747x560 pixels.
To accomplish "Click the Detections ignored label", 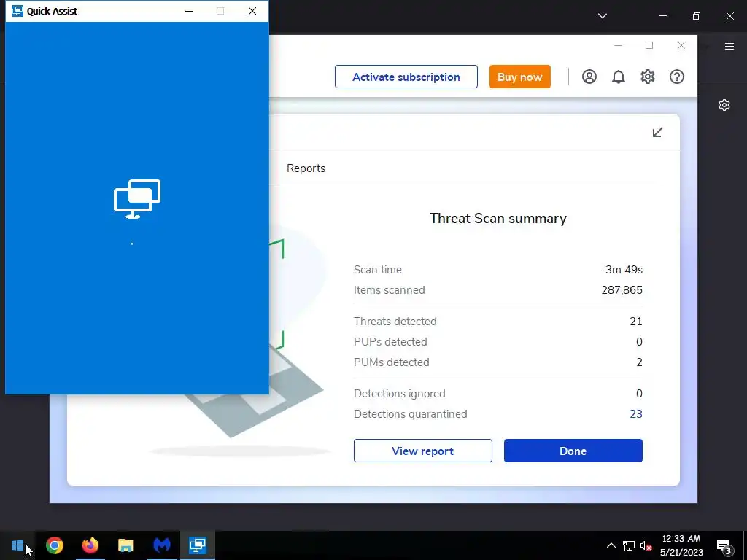I will pyautogui.click(x=399, y=394).
